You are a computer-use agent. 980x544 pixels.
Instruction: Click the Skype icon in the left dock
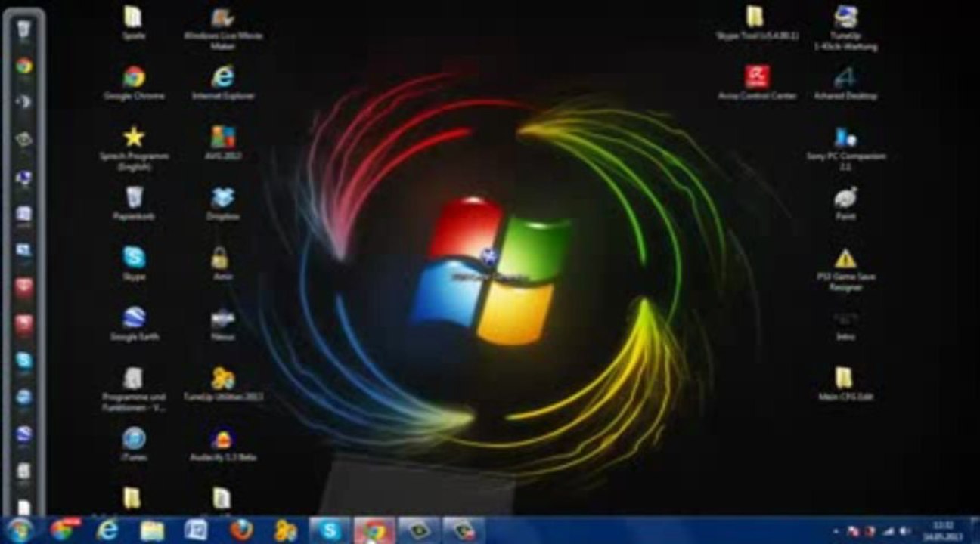click(24, 360)
